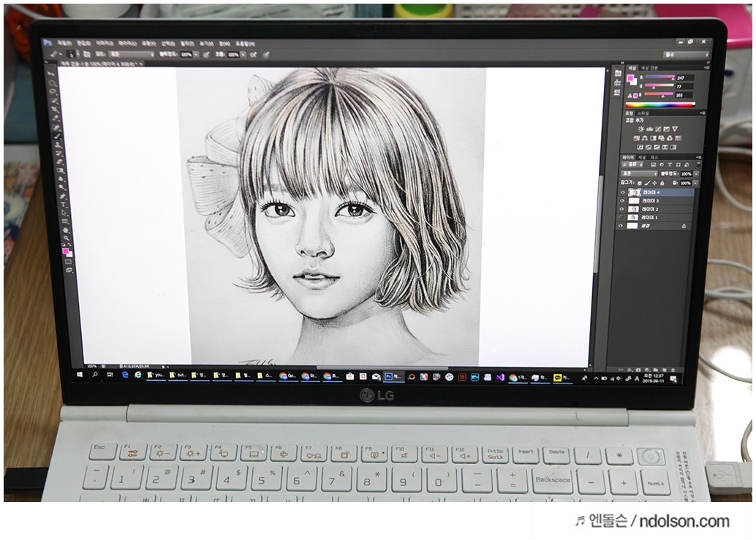756x540 pixels.
Task: Select the Brush tool in toolbox
Action: pyautogui.click(x=57, y=136)
